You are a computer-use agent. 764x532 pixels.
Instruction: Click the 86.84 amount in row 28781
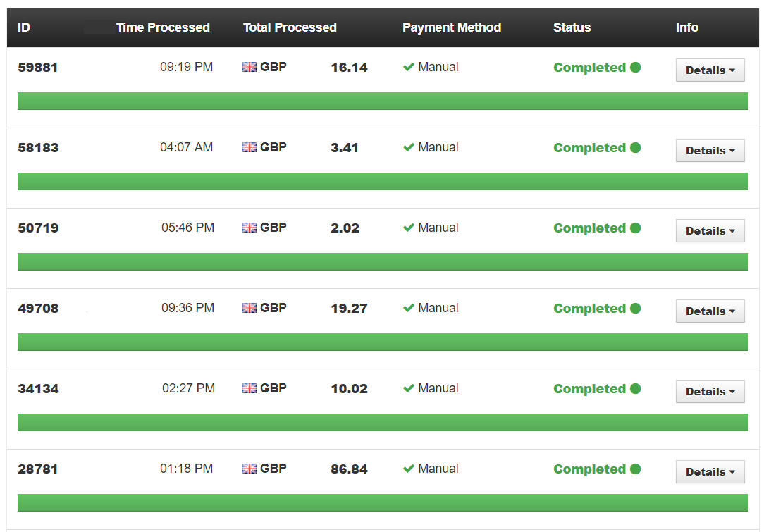(349, 469)
